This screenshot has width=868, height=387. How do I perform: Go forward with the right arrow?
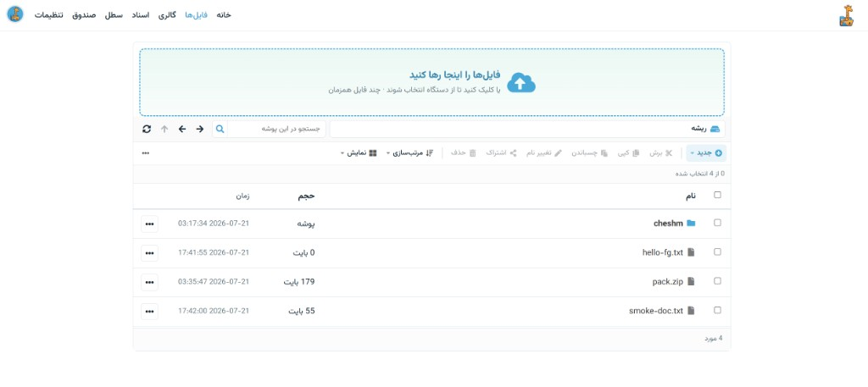(x=200, y=129)
